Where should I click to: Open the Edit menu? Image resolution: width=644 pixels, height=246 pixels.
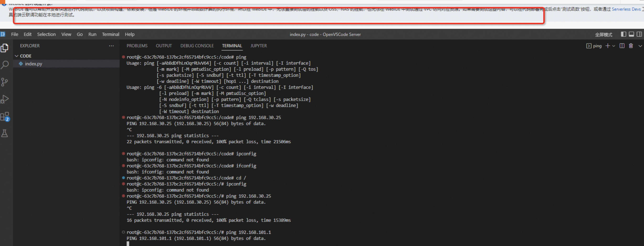27,34
